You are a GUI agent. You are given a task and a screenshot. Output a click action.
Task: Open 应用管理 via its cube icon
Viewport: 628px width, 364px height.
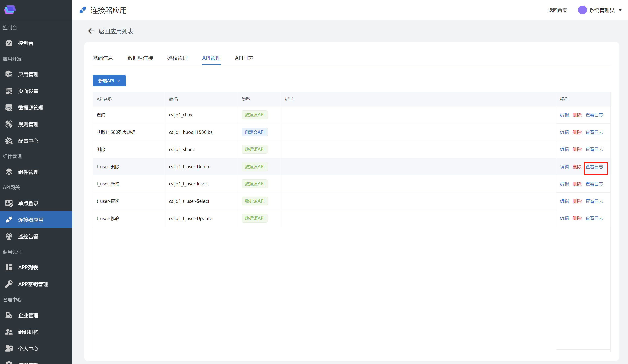pyautogui.click(x=9, y=74)
